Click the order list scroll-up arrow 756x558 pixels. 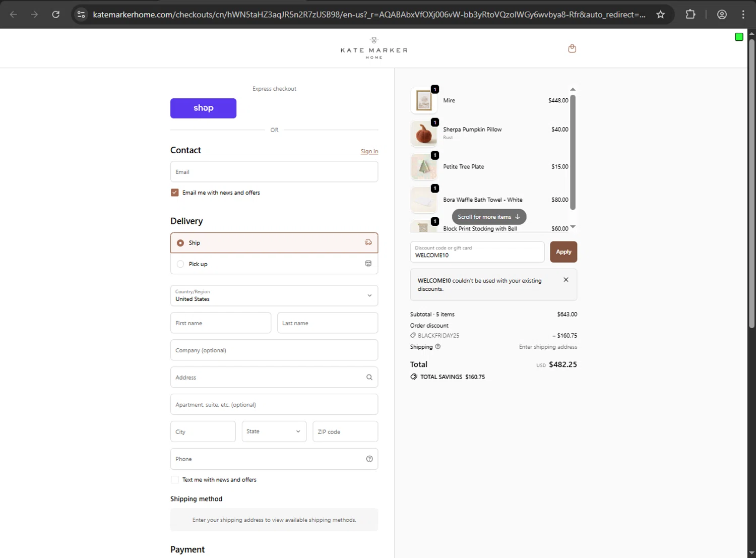click(573, 89)
